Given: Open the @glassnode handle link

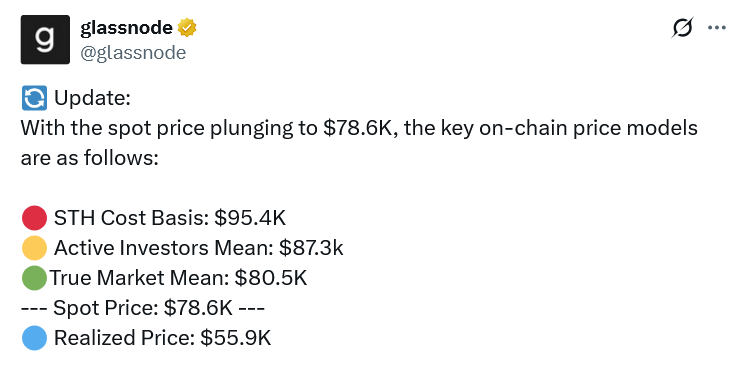Looking at the screenshot, I should click(133, 52).
